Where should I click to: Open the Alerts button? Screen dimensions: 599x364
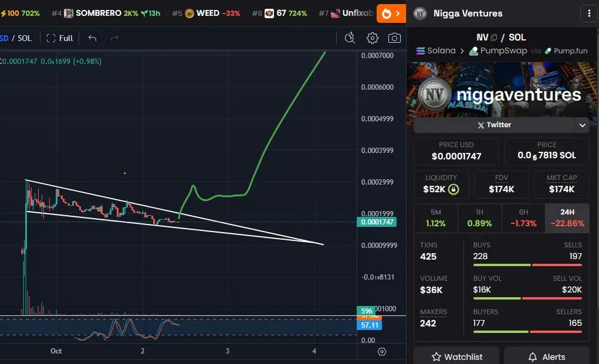[x=547, y=357]
